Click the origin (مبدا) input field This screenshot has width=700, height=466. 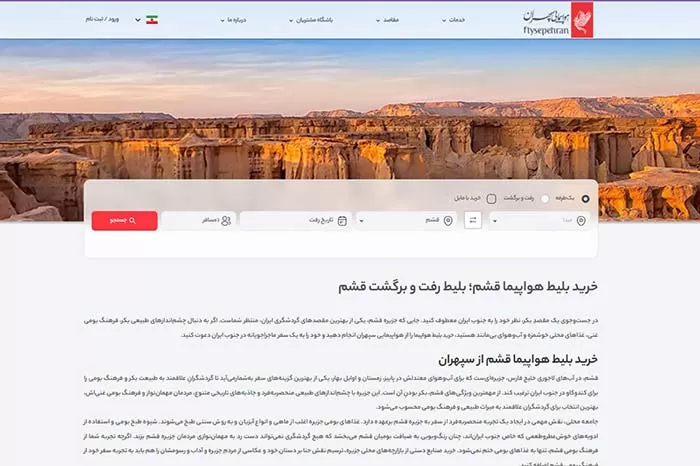(x=539, y=221)
